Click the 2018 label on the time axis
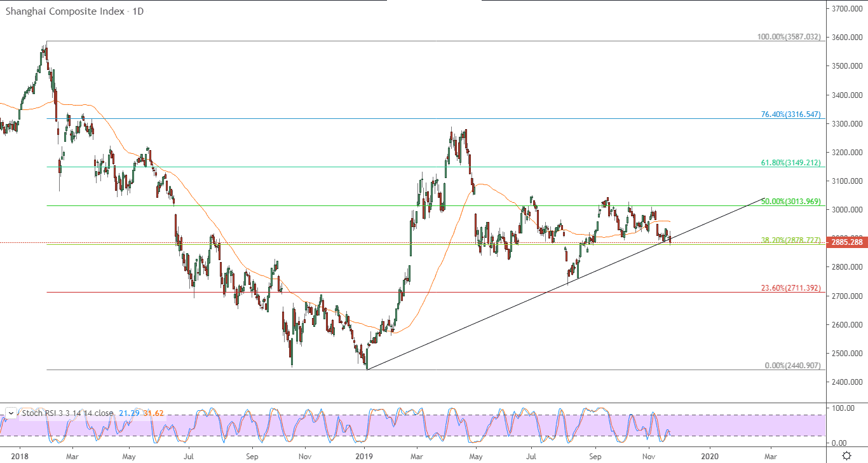The image size is (868, 463). pyautogui.click(x=20, y=456)
